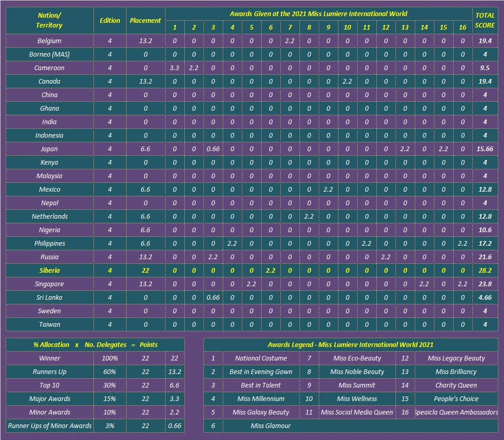Click Japan's total score 15.66

pyautogui.click(x=485, y=149)
